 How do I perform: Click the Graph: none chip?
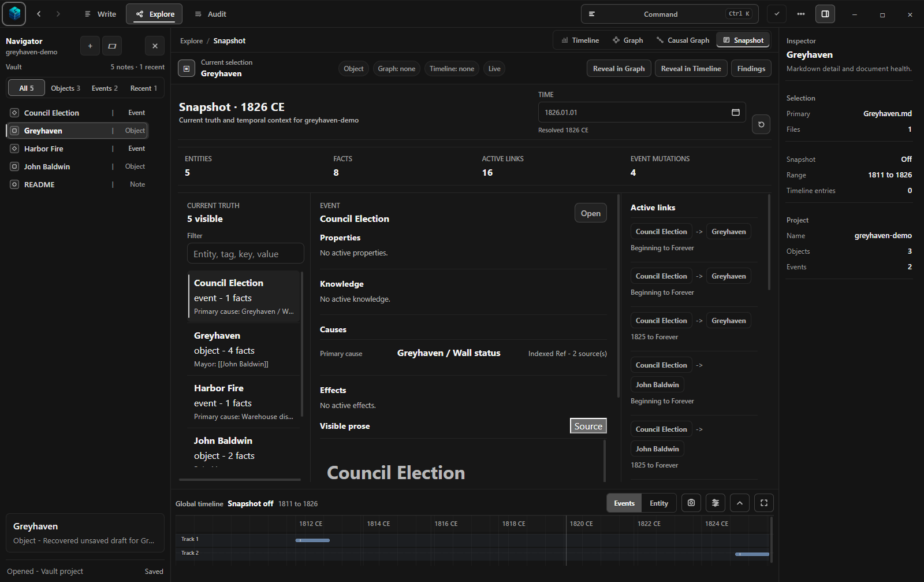tap(397, 68)
